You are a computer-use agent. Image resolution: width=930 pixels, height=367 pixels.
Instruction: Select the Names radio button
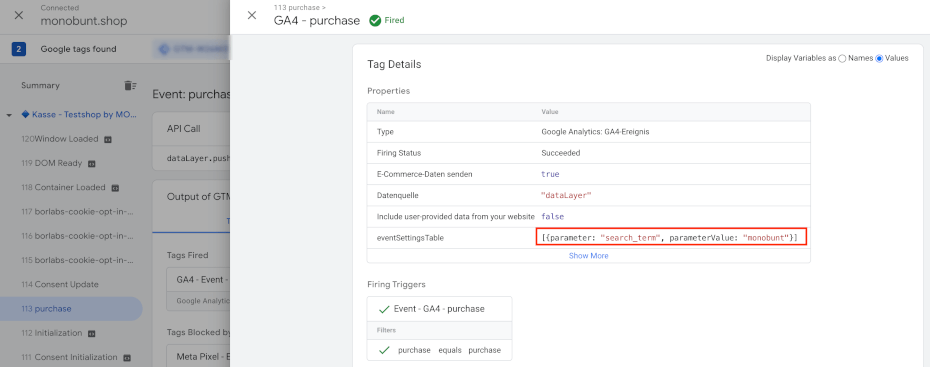(x=842, y=58)
